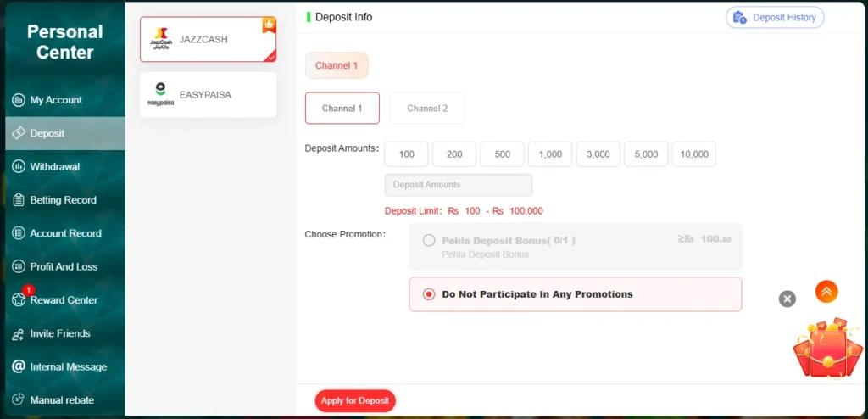The width and height of the screenshot is (868, 419).
Task: Open Betting Record menu item
Action: (65, 200)
